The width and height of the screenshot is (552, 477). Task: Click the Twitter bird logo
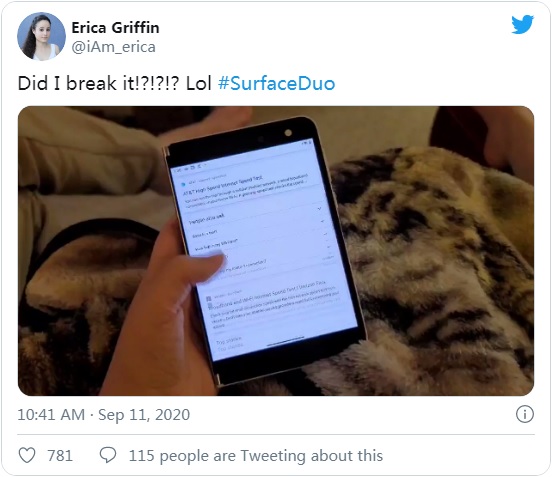[522, 24]
